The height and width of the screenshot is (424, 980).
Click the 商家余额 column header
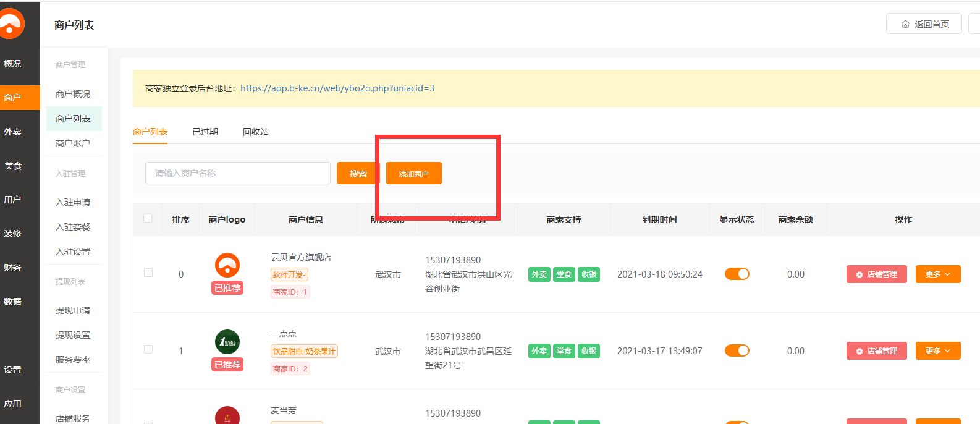tap(795, 219)
